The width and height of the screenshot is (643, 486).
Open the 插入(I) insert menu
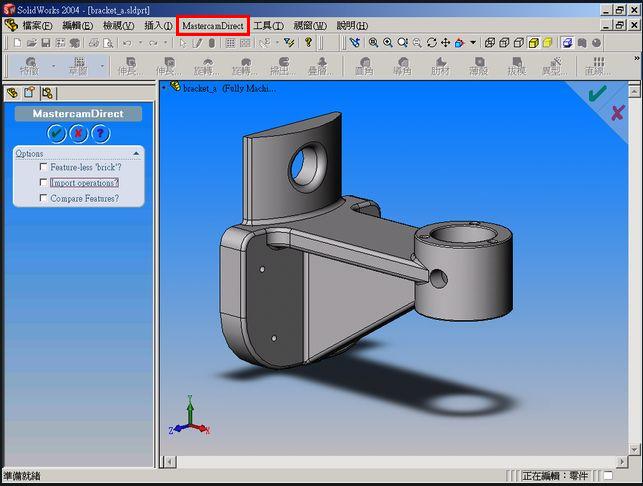(158, 26)
